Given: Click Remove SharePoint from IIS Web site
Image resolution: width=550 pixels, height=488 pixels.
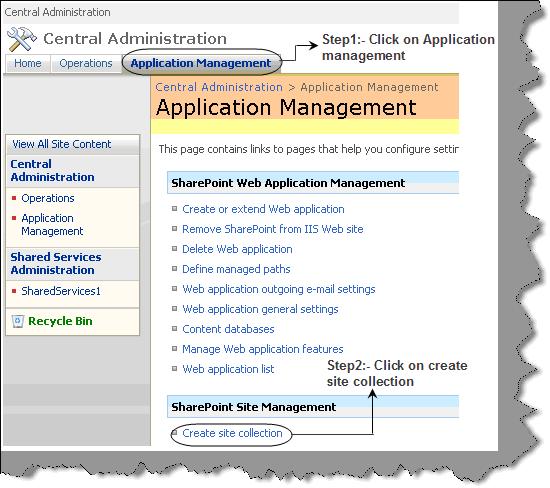Looking at the screenshot, I should (x=273, y=229).
